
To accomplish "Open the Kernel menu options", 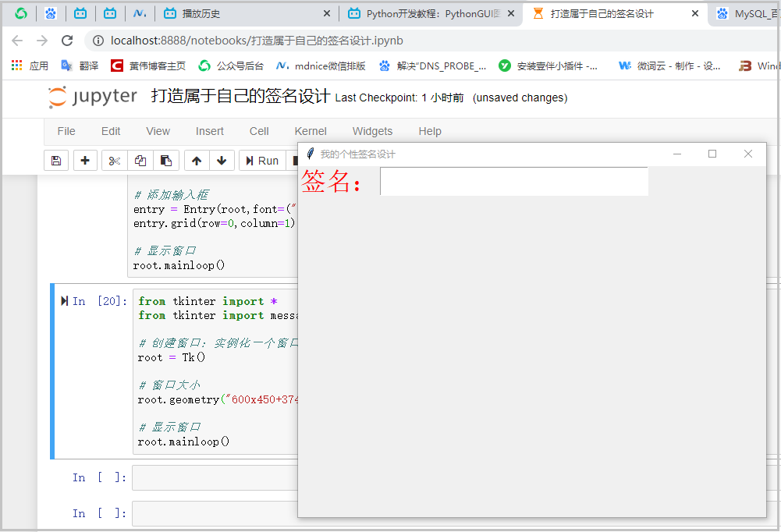I will pos(311,131).
